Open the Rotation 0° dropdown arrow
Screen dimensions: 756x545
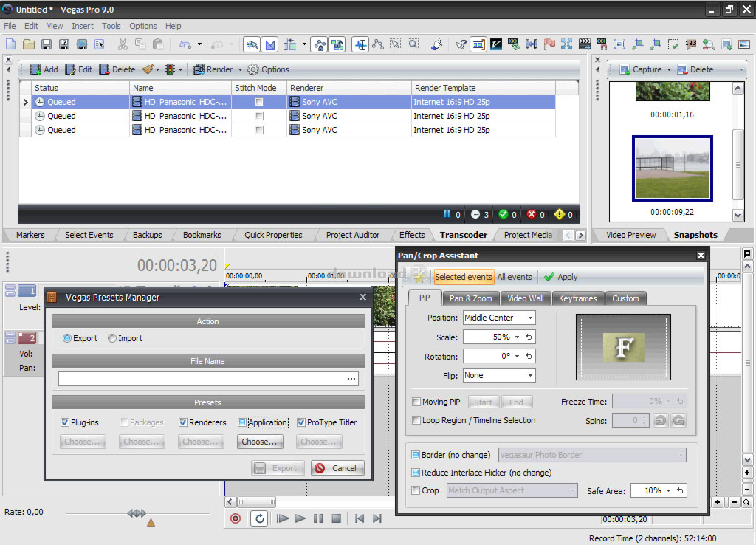point(517,357)
